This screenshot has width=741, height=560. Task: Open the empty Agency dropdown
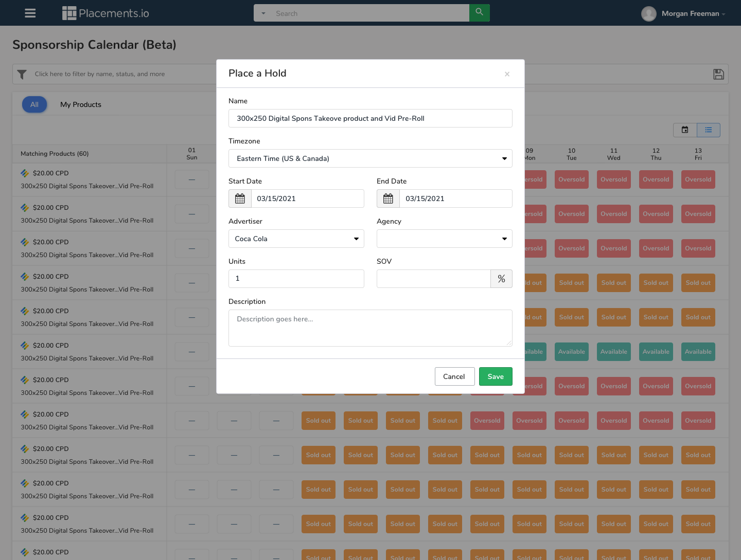(444, 239)
